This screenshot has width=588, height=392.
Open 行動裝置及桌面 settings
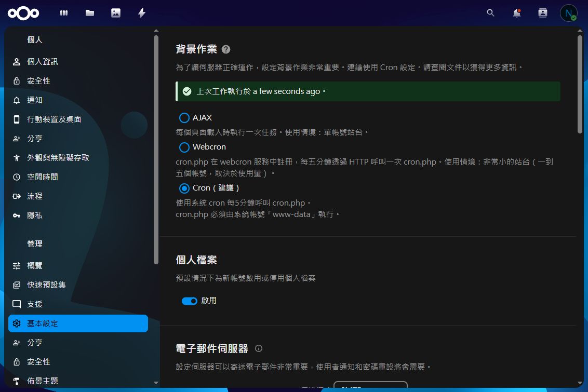pos(78,119)
